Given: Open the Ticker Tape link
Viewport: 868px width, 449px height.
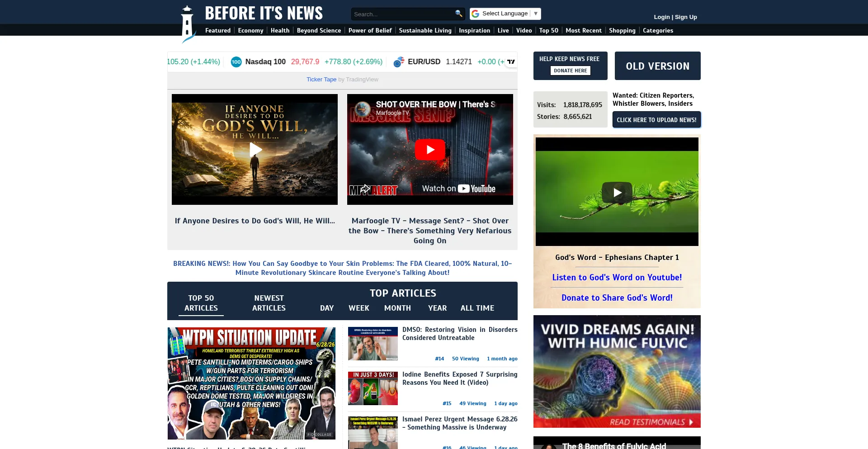Looking at the screenshot, I should [x=321, y=80].
